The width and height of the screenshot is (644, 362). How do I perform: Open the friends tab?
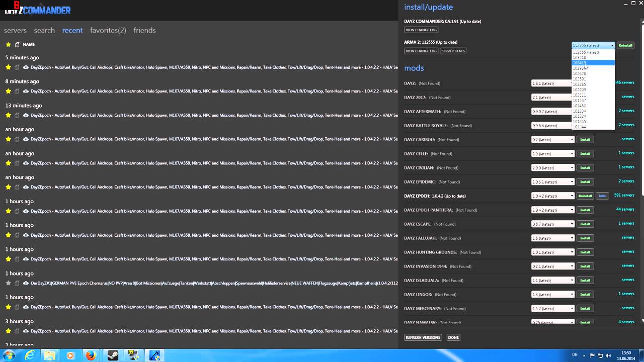[x=144, y=30]
